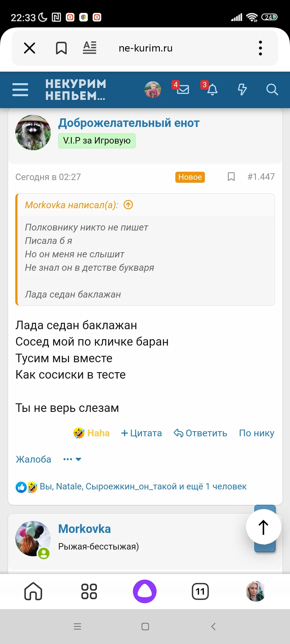Open Morkovka's profile
This screenshot has width=290, height=644.
[84, 529]
